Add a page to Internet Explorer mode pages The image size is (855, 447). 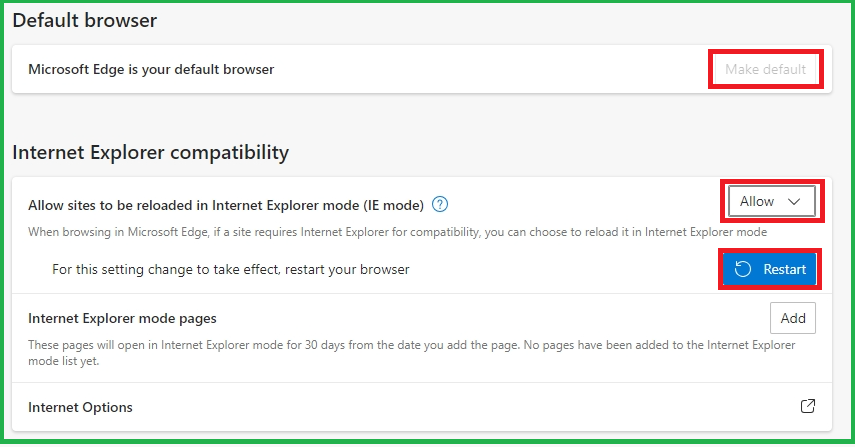pyautogui.click(x=793, y=318)
